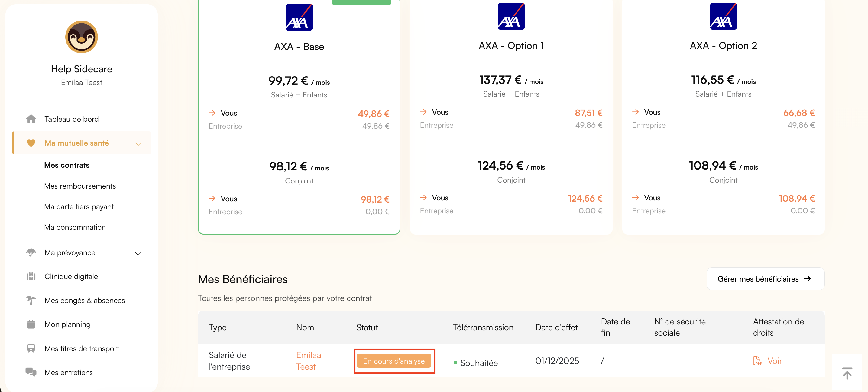Expand the Ma prévoyance chevron
Screen dimensions: 868x392
138,253
